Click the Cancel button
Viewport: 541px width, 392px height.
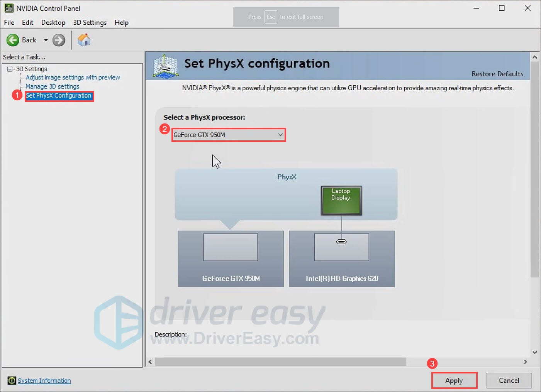(509, 380)
